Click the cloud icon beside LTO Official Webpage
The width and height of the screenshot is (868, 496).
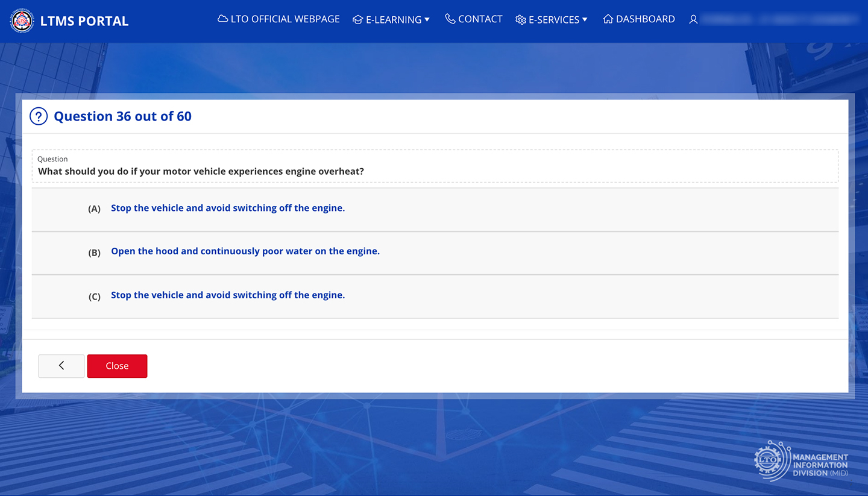pyautogui.click(x=223, y=19)
